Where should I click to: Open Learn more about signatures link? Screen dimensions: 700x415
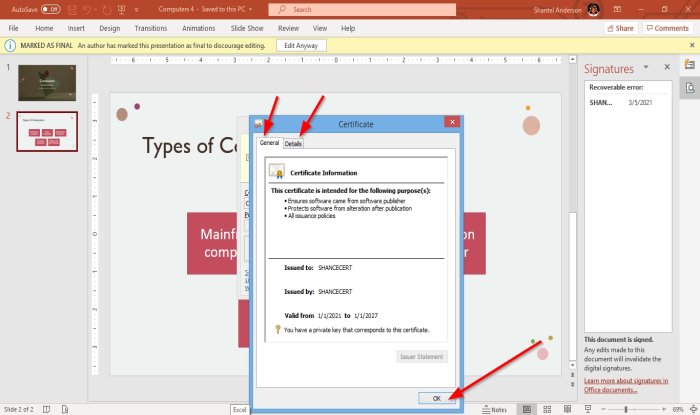(x=626, y=385)
